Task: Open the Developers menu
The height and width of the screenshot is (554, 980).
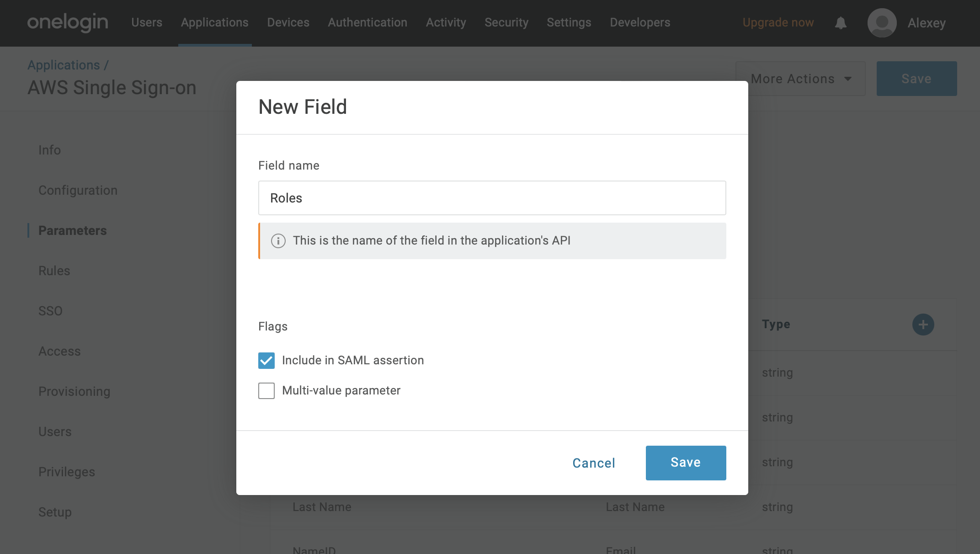Action: [x=640, y=22]
